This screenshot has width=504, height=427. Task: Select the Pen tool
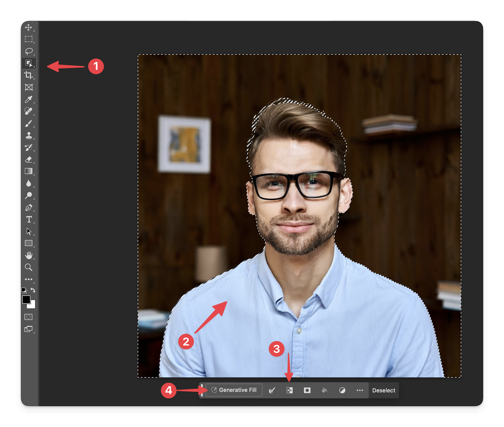point(29,207)
